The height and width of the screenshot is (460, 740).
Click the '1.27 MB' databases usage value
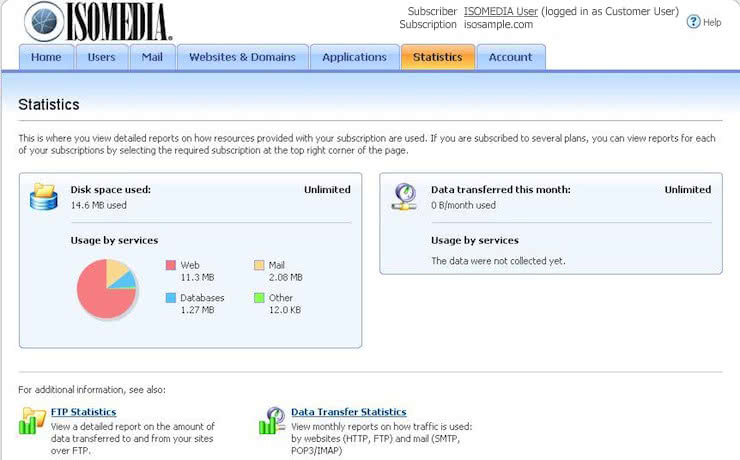tap(197, 310)
